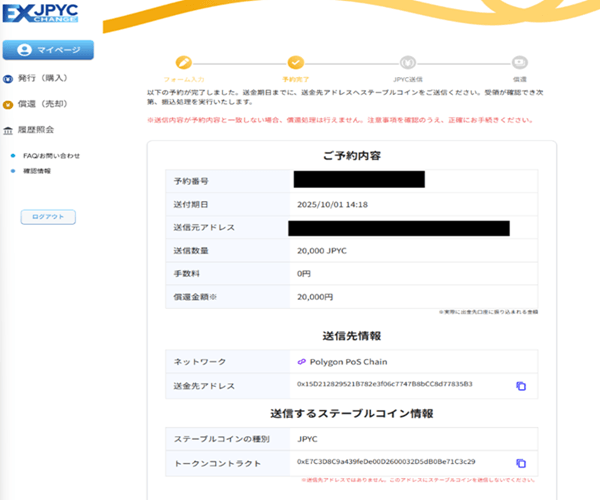Image resolution: width=600 pixels, height=500 pixels.
Task: Click the フォーム入力 pencil step icon
Action: [x=182, y=62]
